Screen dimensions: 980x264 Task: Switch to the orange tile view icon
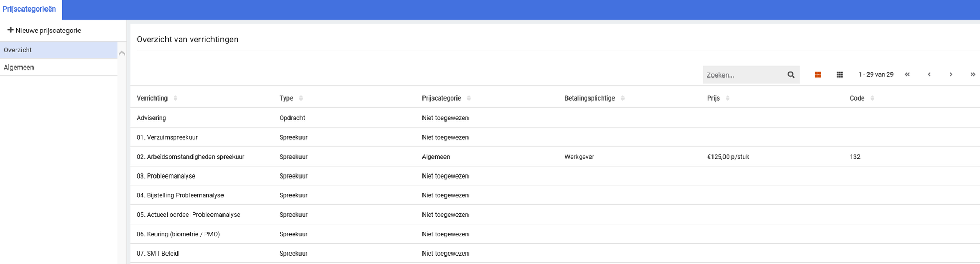click(818, 75)
